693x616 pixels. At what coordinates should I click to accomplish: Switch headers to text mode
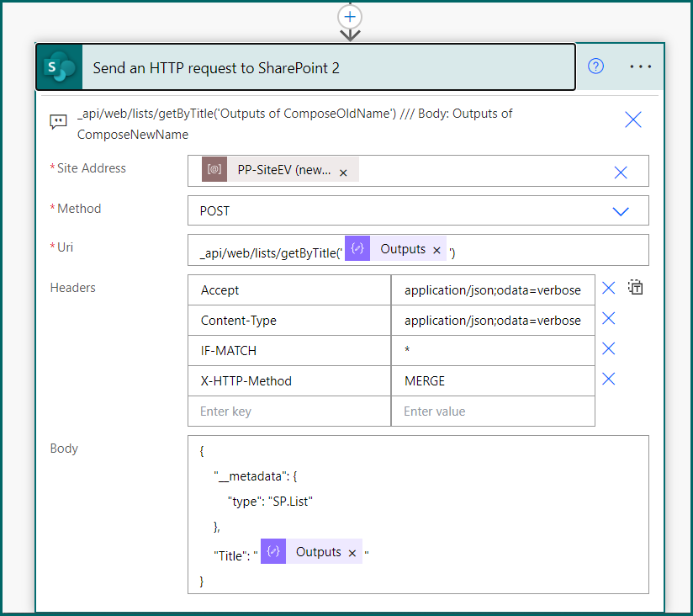[x=636, y=288]
